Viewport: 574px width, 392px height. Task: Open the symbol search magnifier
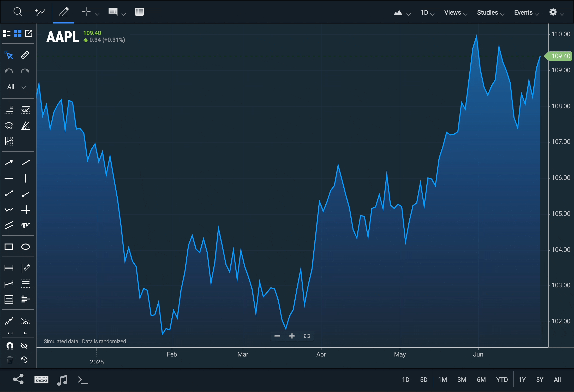(x=18, y=12)
